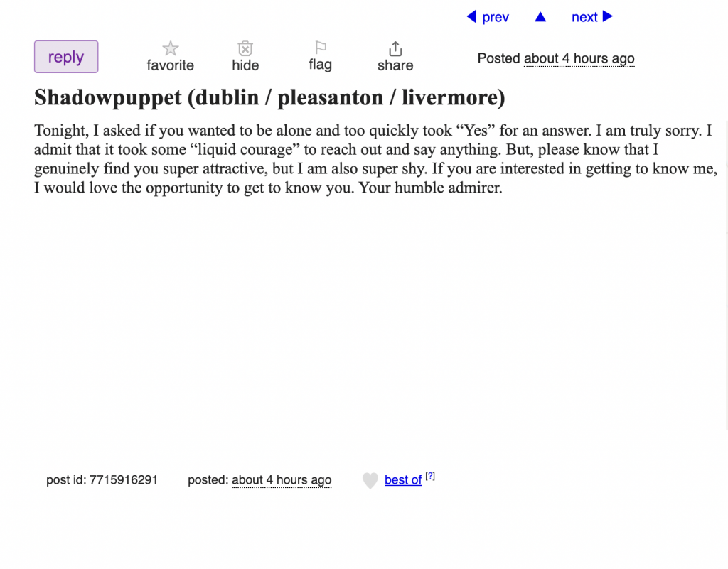This screenshot has height=569, width=728.
Task: Click the left arrow beside prev
Action: click(471, 17)
